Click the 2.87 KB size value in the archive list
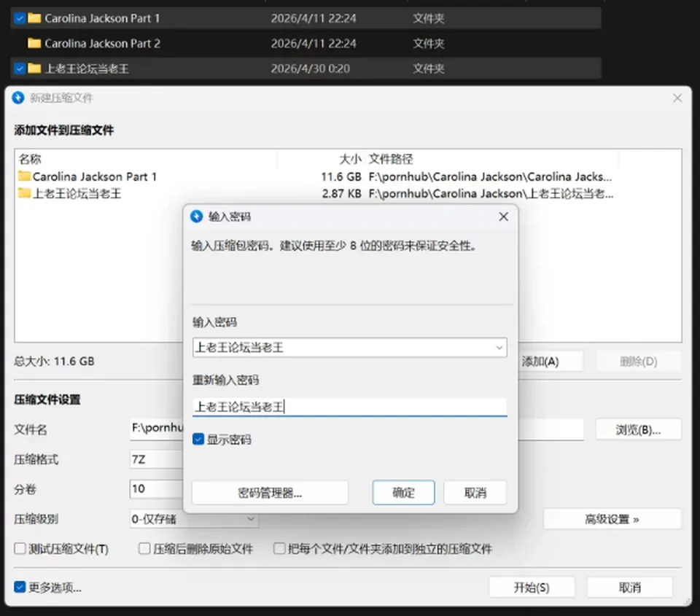Screen dimensions: 700x616 point(341,194)
